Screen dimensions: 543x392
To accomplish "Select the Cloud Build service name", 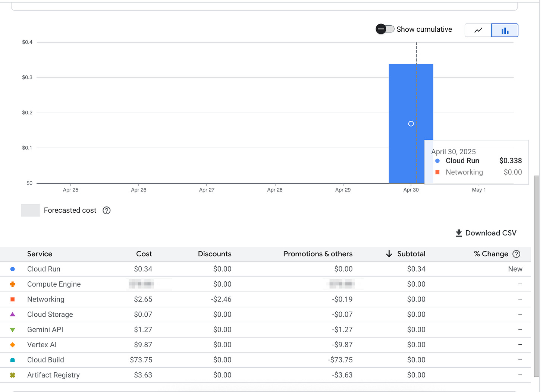I will click(x=45, y=360).
